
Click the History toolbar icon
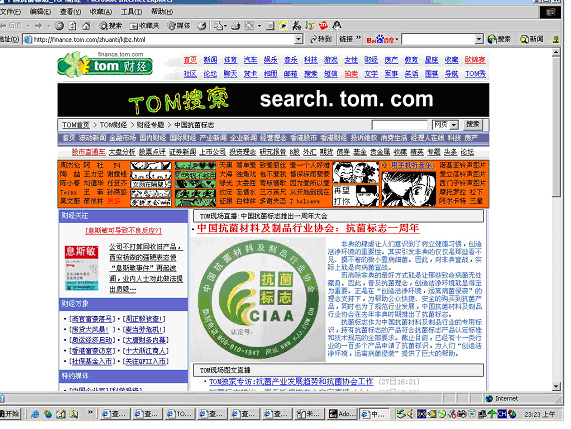point(201,26)
